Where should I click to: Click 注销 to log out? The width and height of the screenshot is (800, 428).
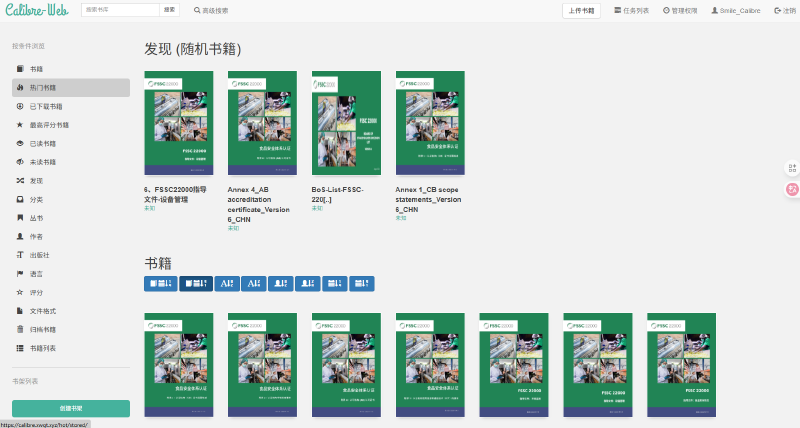coord(785,11)
